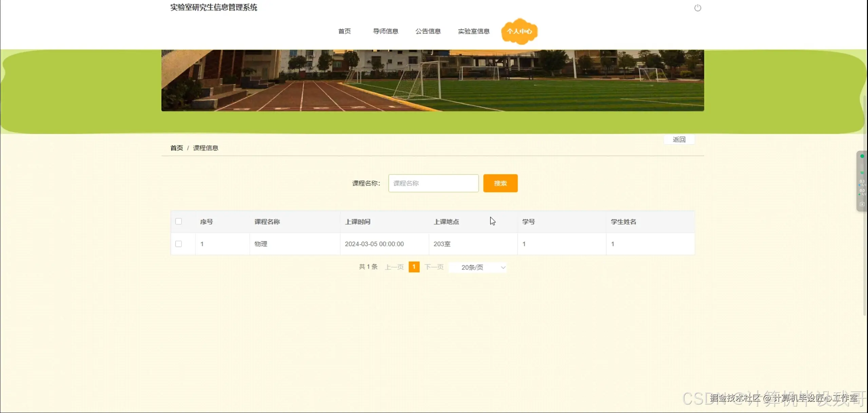Toggle the select-all checkbox in table header
The width and height of the screenshot is (868, 413).
pos(179,221)
